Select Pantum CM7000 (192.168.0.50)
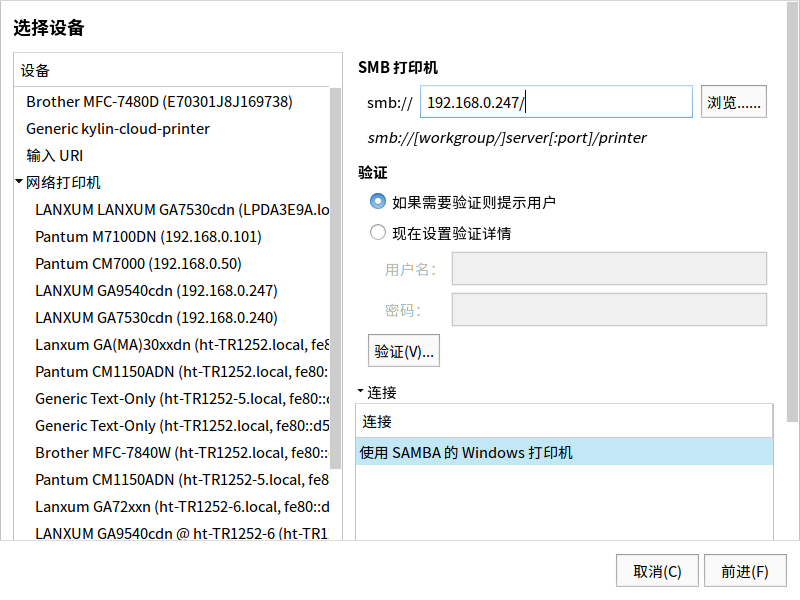The image size is (800, 600). pos(138,264)
